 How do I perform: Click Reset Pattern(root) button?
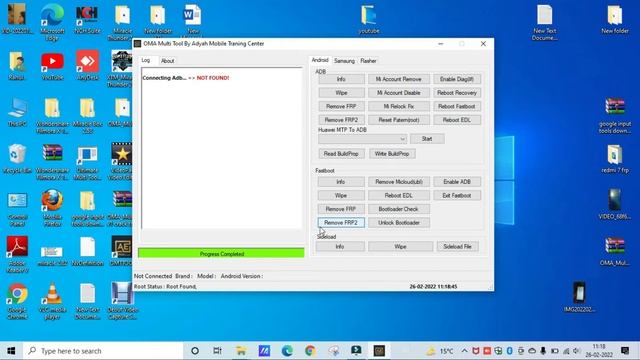coord(399,120)
